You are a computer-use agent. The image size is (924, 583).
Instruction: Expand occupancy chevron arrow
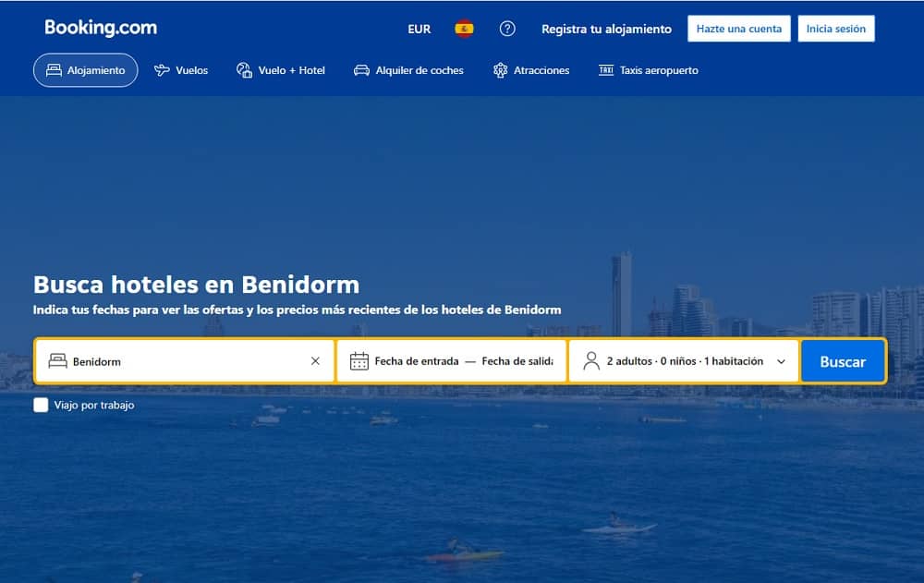[x=781, y=361]
